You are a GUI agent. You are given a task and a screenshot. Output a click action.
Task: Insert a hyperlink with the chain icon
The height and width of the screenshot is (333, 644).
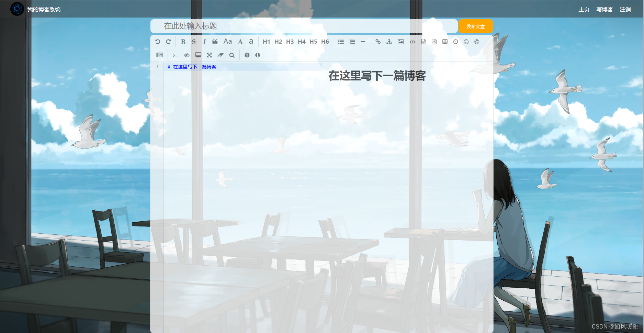point(378,42)
